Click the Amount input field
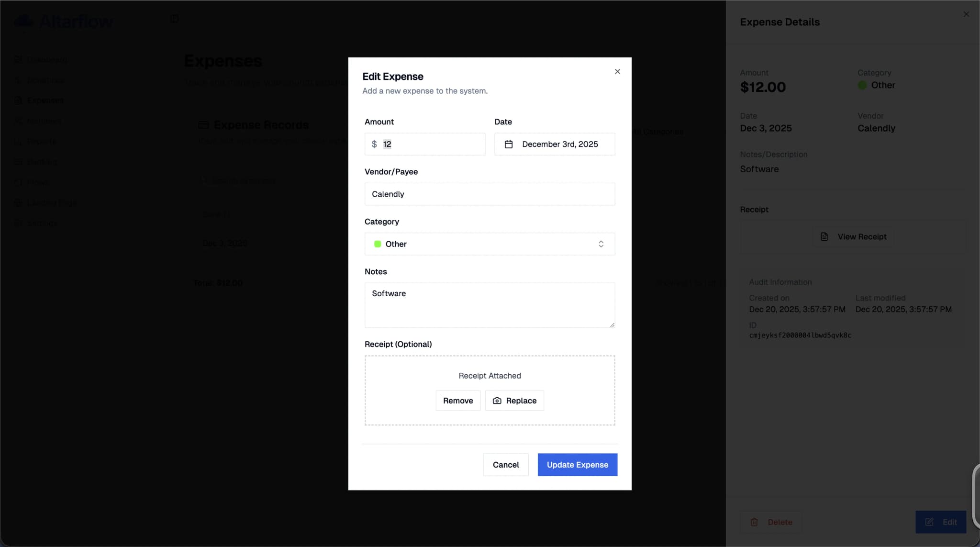 pyautogui.click(x=431, y=144)
